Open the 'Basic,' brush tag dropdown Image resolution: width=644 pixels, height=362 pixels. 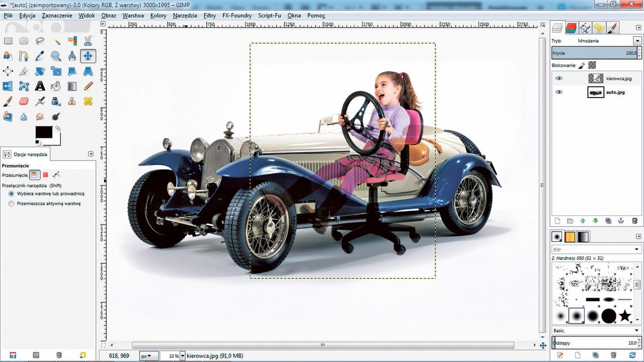coord(637,330)
